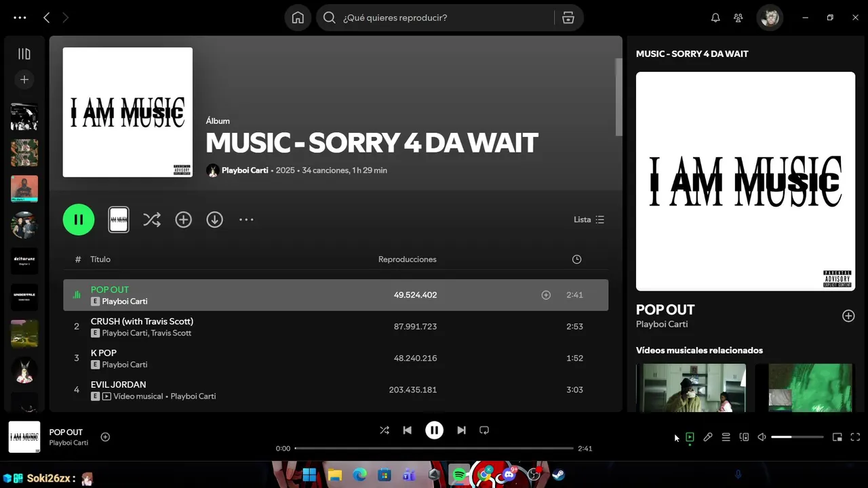This screenshot has width=868, height=488.
Task: Toggle shuffle in the player controls
Action: 384,430
